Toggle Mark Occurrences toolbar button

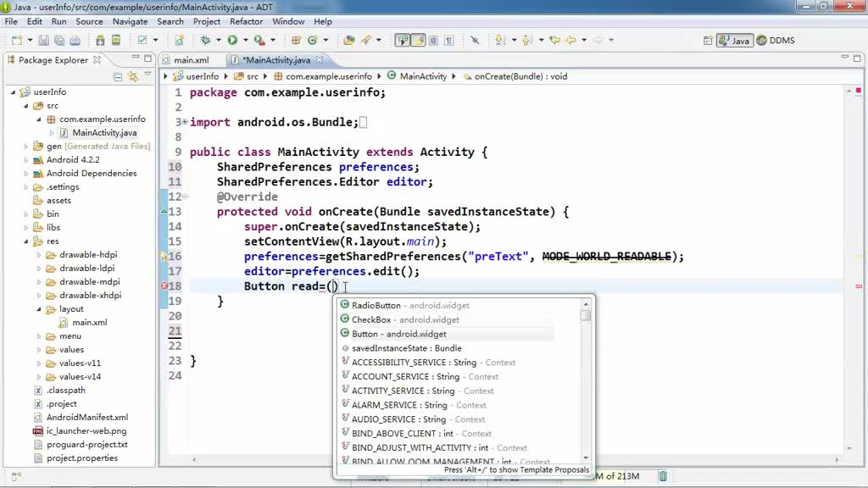[403, 41]
